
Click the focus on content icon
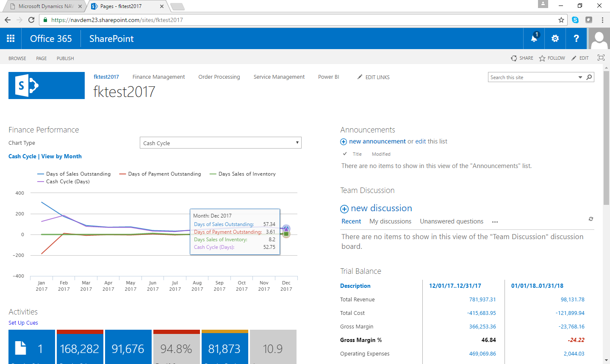601,58
